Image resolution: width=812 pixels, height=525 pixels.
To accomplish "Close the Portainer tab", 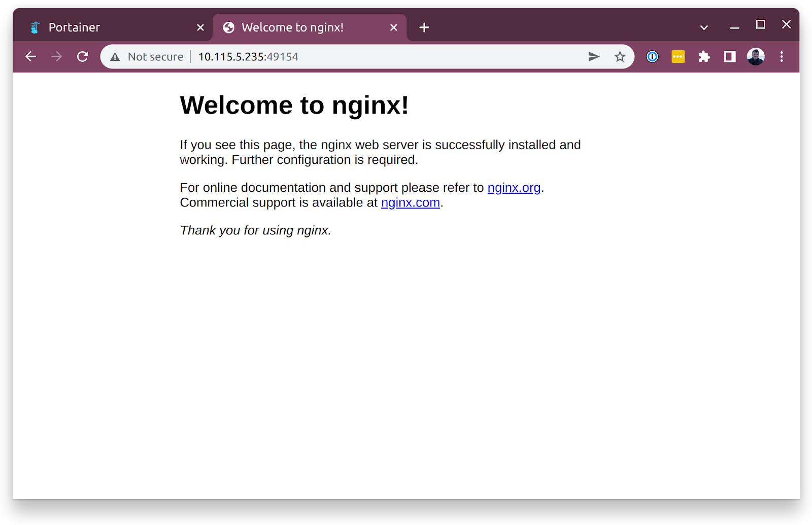I will coord(200,27).
